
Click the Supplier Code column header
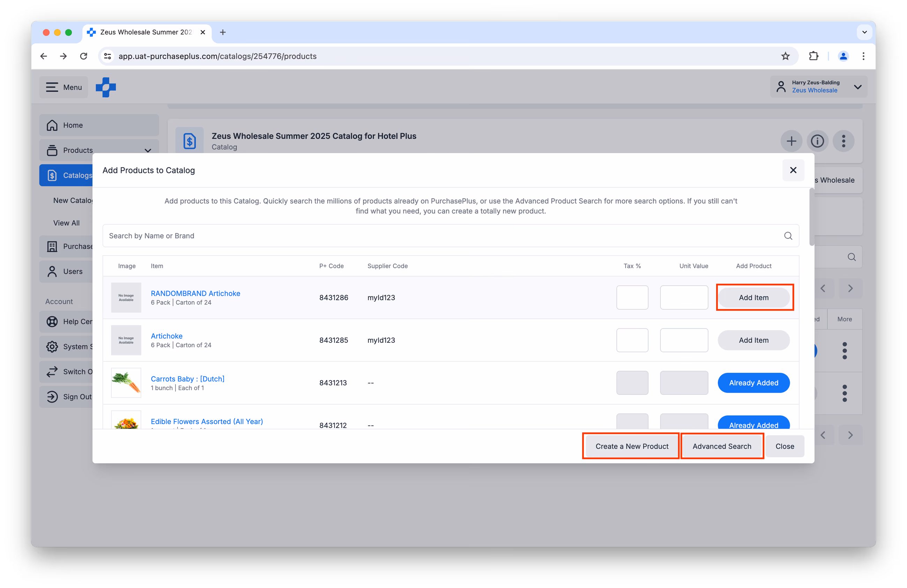click(387, 266)
